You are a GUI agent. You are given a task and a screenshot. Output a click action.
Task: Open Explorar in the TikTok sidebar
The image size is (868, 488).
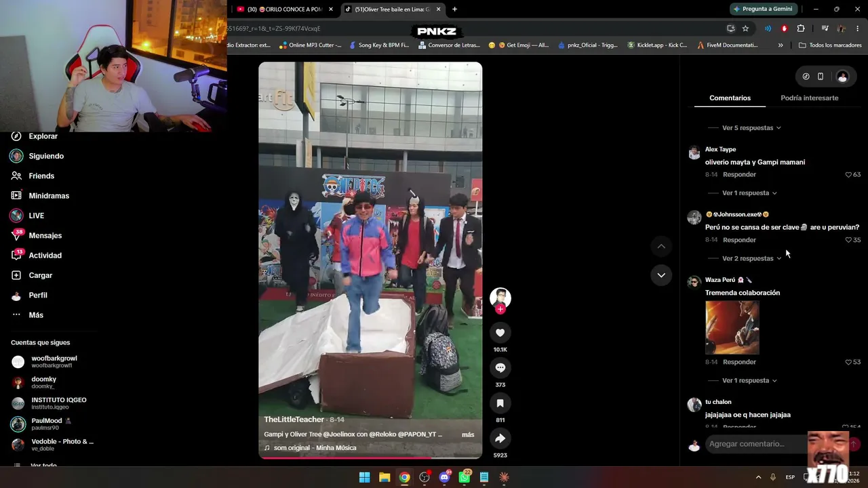[43, 136]
